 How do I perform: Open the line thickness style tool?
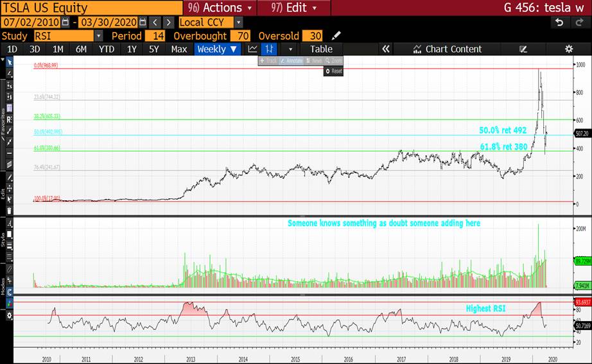tap(10, 246)
